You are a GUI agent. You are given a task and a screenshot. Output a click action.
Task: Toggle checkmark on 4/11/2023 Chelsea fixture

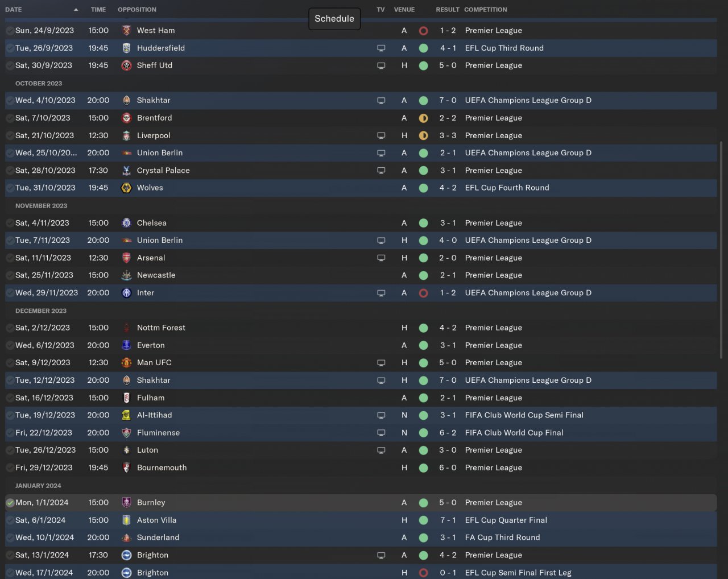[x=10, y=223]
